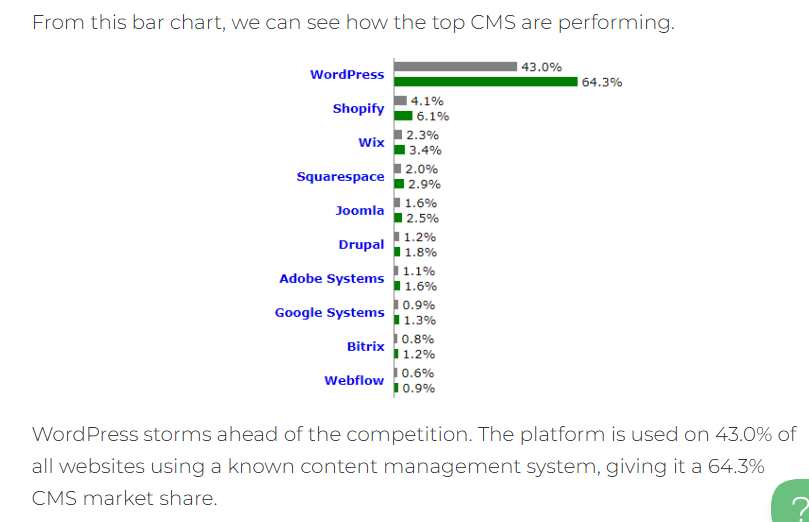Viewport: 809px width, 522px height.
Task: Open the Wix chart link
Action: point(371,143)
